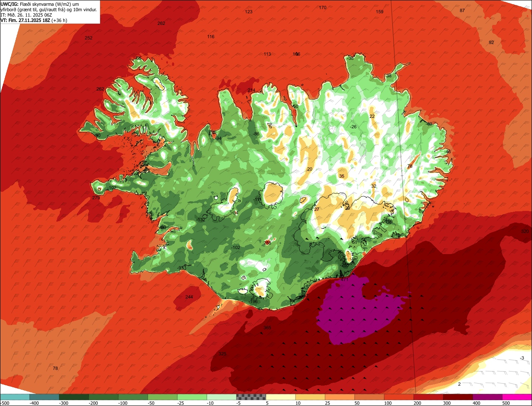The image size is (532, 406).
Task: Click the '325' flux value in the southern ocean
Action: (223, 354)
